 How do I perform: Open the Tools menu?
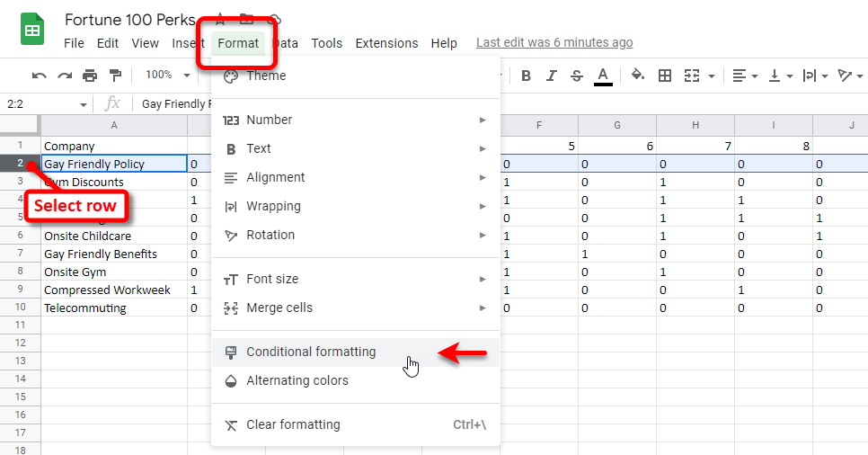tap(326, 43)
